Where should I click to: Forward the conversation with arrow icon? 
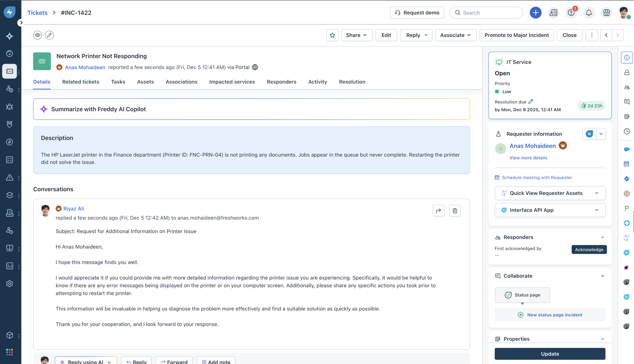(x=438, y=211)
